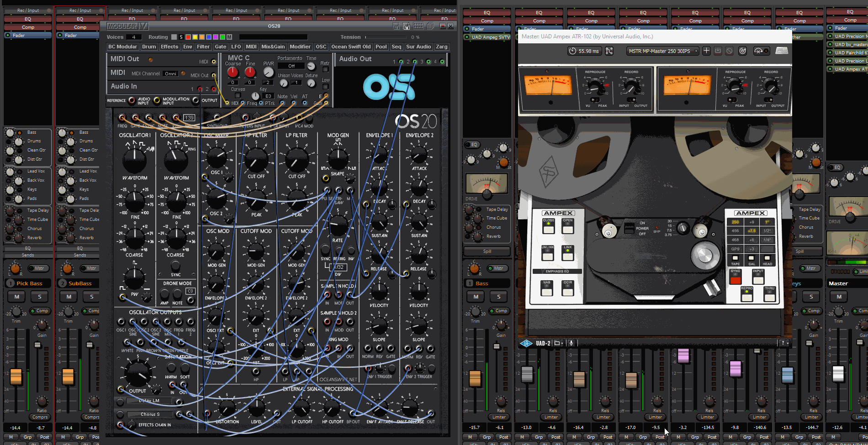The image size is (868, 445).
Task: Open the Chorus S effect selector in OS20
Action: coord(150,414)
